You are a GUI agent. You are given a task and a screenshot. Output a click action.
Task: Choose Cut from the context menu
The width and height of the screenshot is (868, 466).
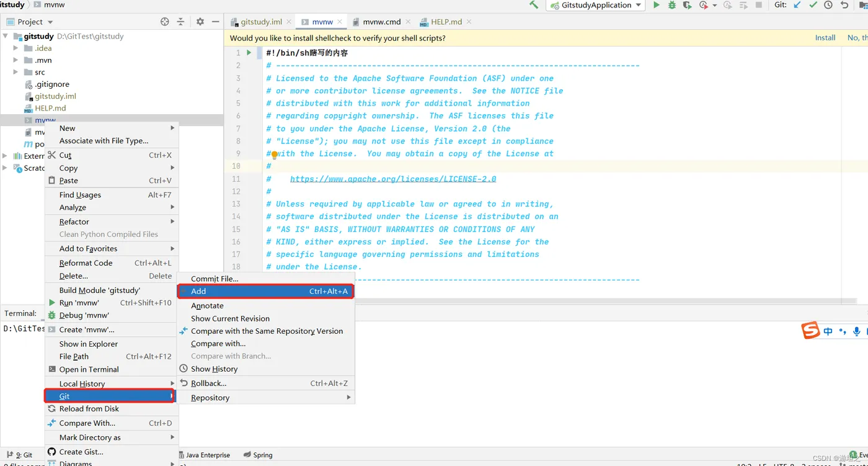pyautogui.click(x=112, y=155)
